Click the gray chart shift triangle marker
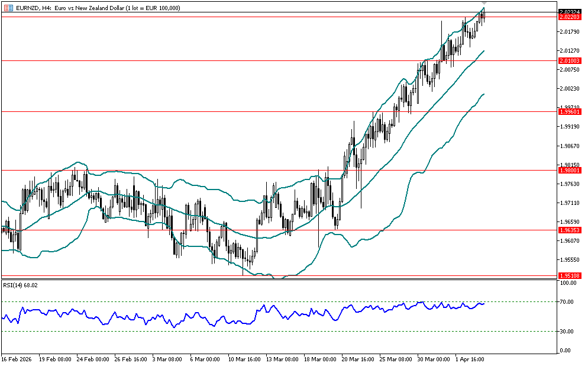This screenshot has height=366, width=588. 484,4
